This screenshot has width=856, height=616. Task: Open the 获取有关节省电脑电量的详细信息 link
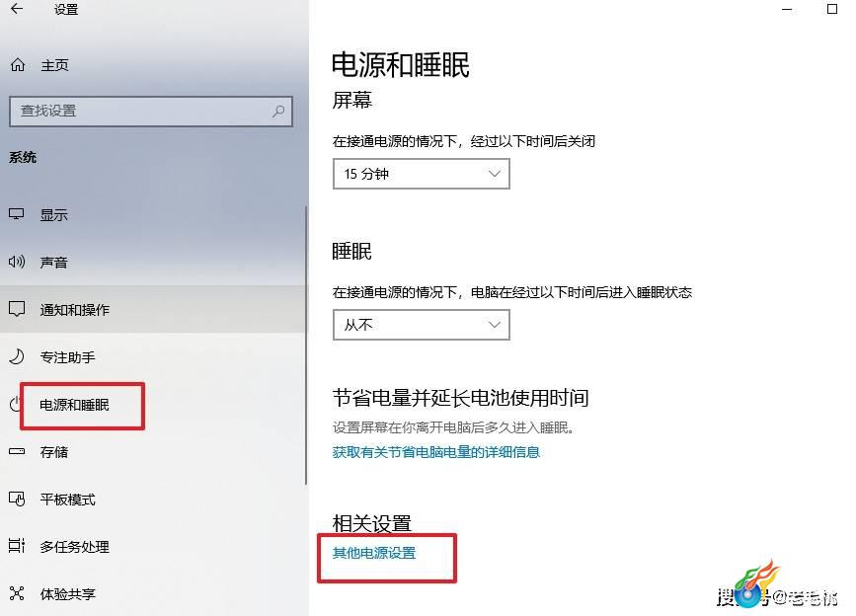click(x=435, y=452)
